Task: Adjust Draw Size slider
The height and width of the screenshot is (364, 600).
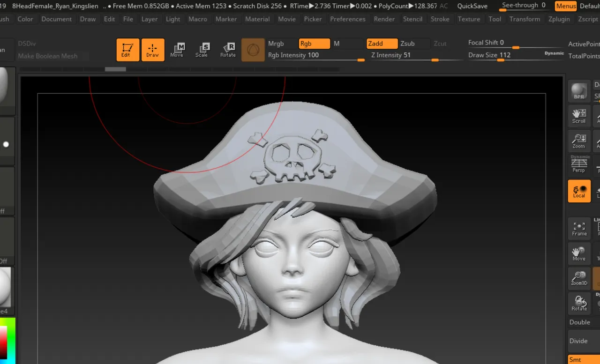Action: (504, 55)
